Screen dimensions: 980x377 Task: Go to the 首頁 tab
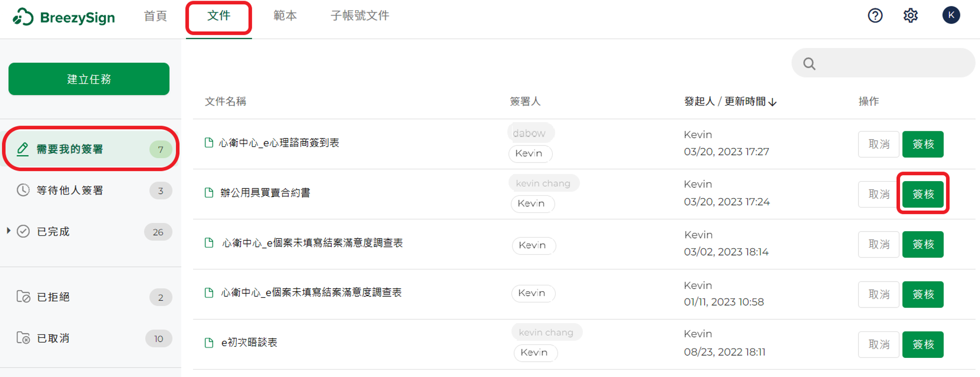[155, 16]
